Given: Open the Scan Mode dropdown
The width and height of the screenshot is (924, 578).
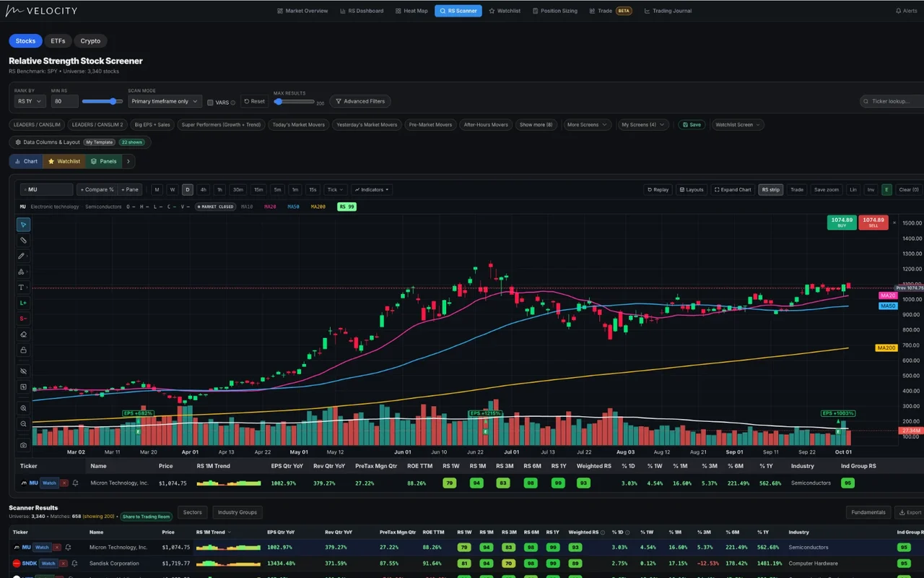Looking at the screenshot, I should point(165,101).
